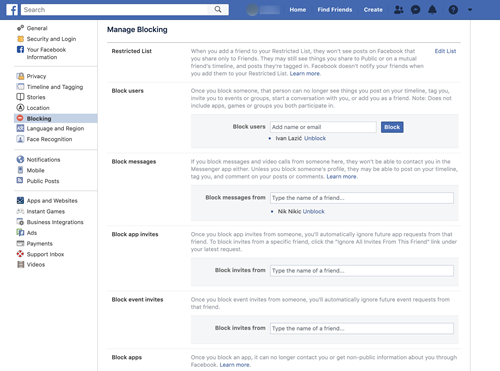Image resolution: width=500 pixels, height=371 pixels.
Task: Open the friend requests icon
Action: [398, 10]
